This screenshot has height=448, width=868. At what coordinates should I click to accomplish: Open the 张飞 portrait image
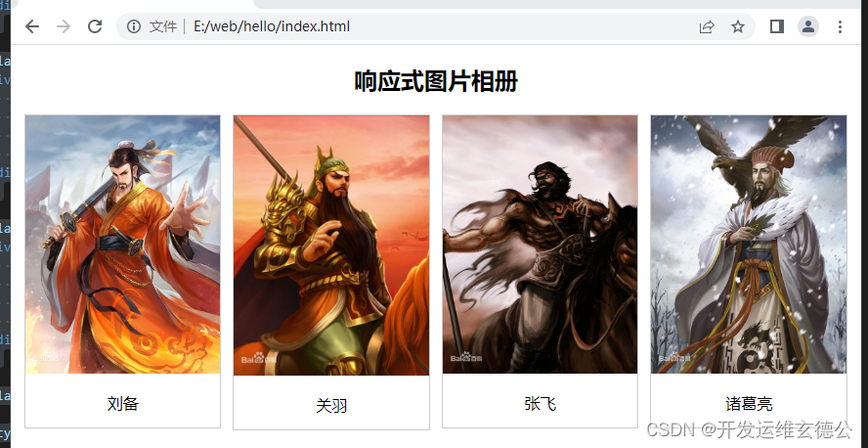click(x=540, y=245)
